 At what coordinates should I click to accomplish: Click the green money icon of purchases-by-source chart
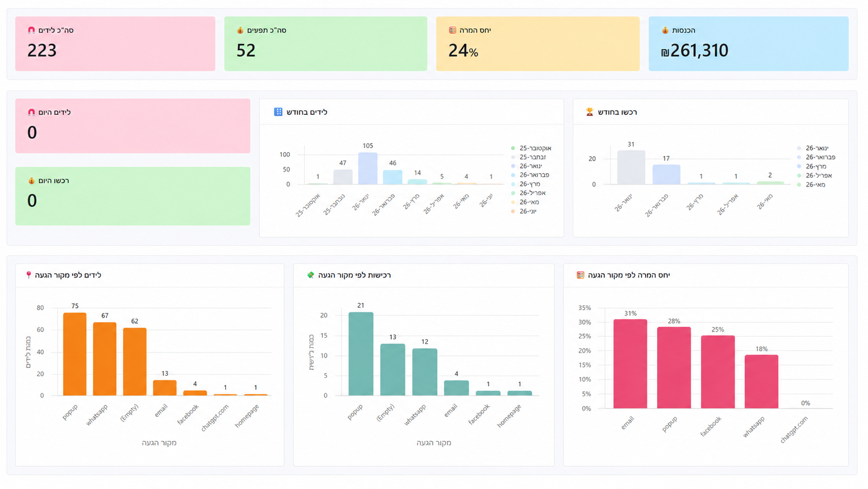tap(310, 275)
